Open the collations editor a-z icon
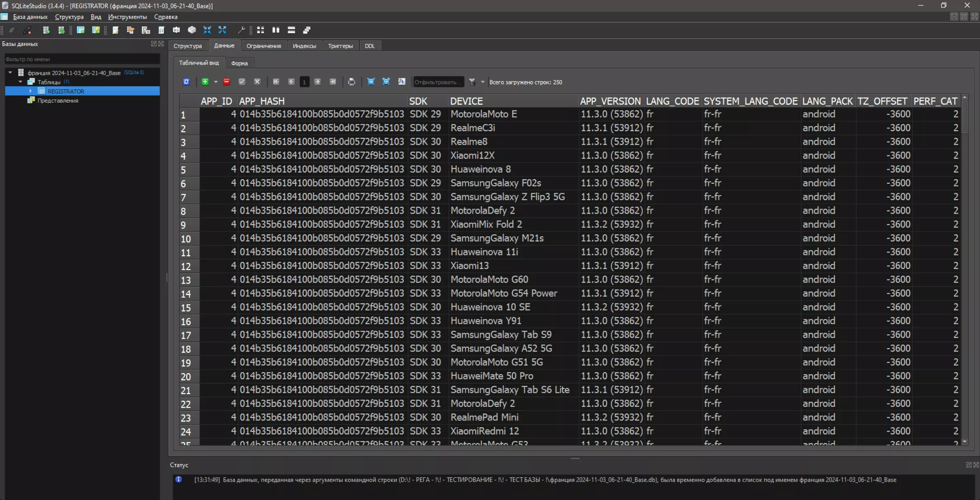980x500 pixels. 176,30
